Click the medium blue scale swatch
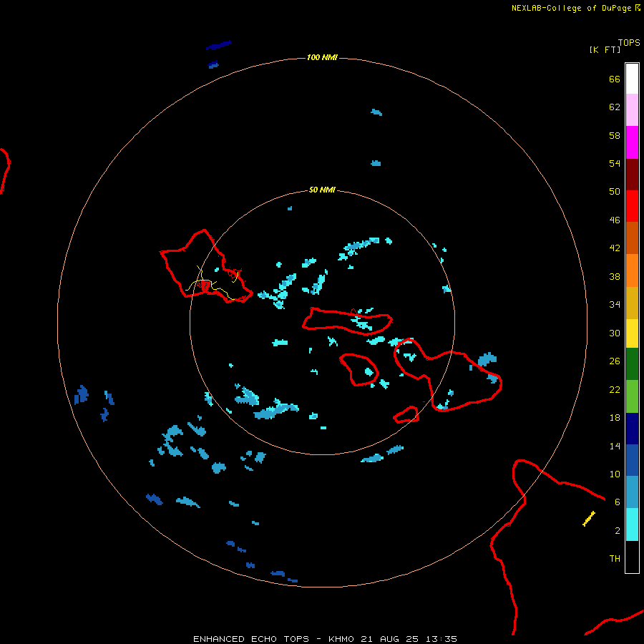Screen dimensions: 644x644 click(x=632, y=460)
